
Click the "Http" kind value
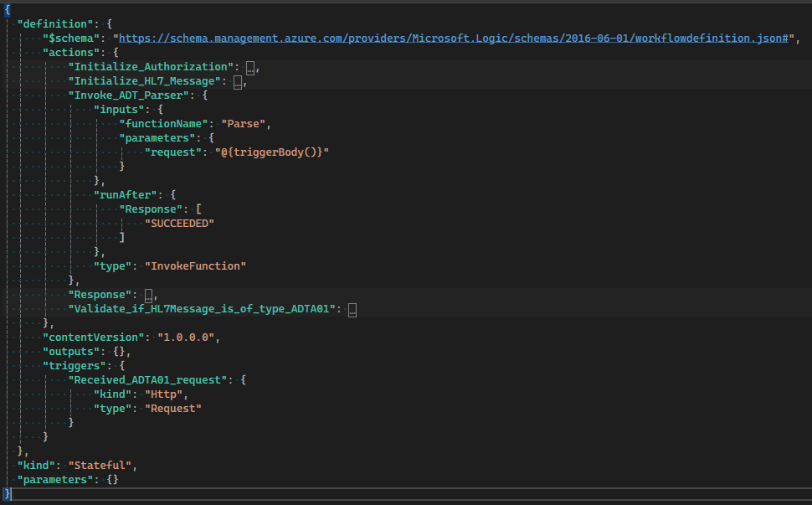click(x=163, y=394)
